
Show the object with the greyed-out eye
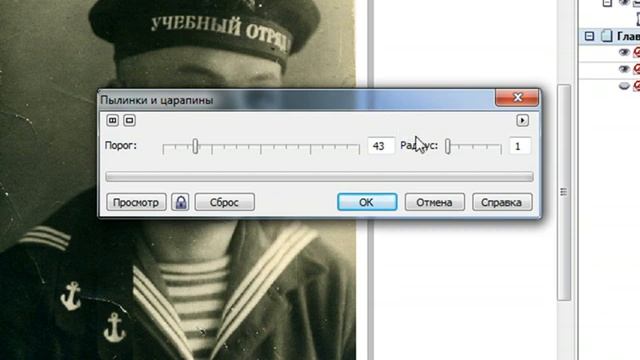click(624, 86)
